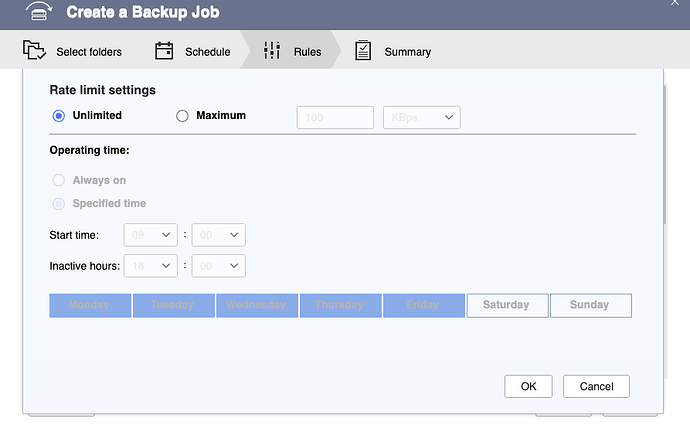Toggle Monday in the day selector

pos(89,305)
